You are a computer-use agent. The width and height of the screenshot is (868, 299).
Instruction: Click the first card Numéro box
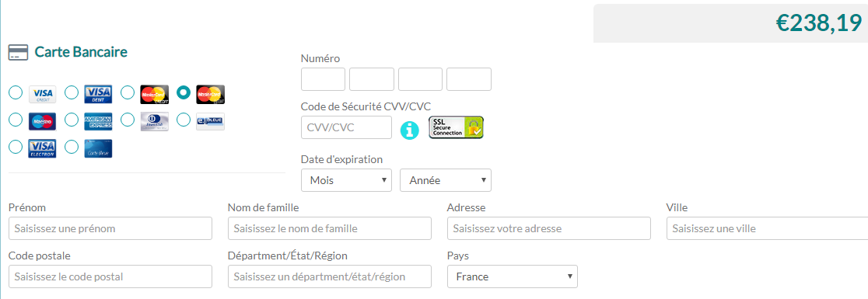[x=324, y=79]
